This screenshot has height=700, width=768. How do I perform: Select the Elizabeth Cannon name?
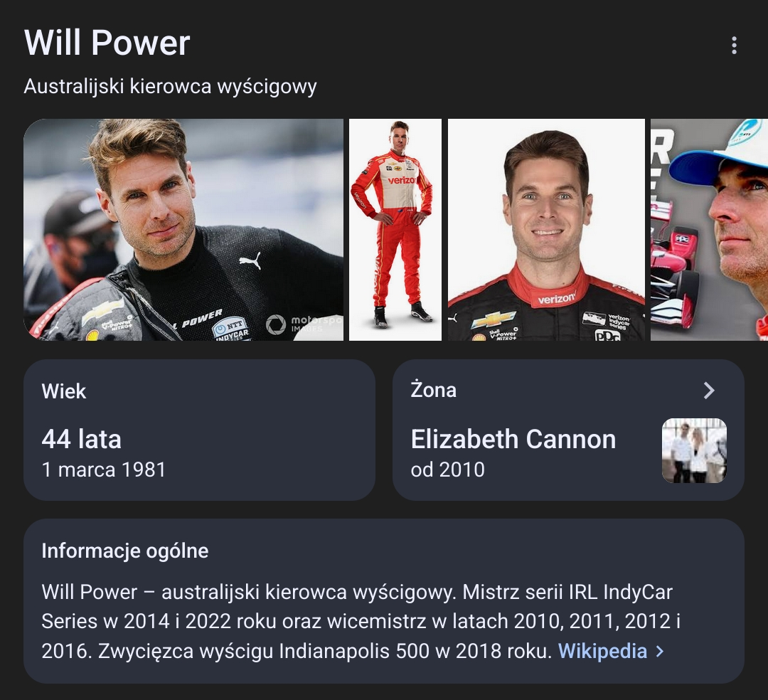(513, 439)
